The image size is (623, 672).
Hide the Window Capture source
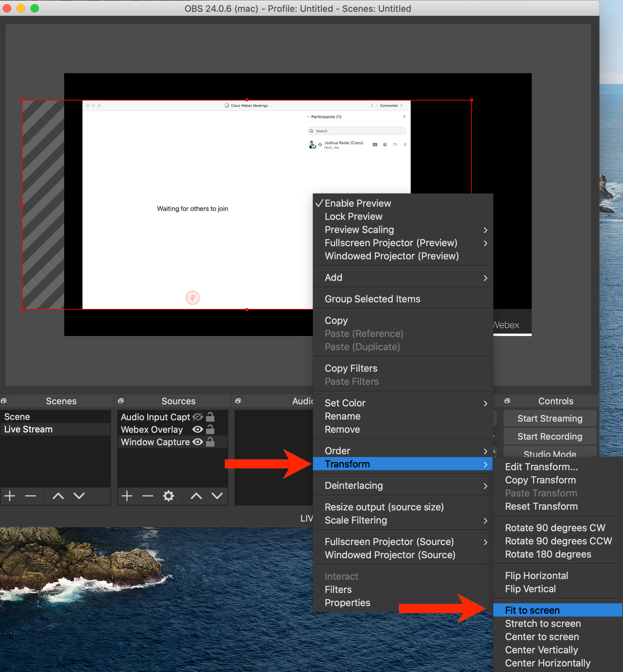pyautogui.click(x=198, y=442)
